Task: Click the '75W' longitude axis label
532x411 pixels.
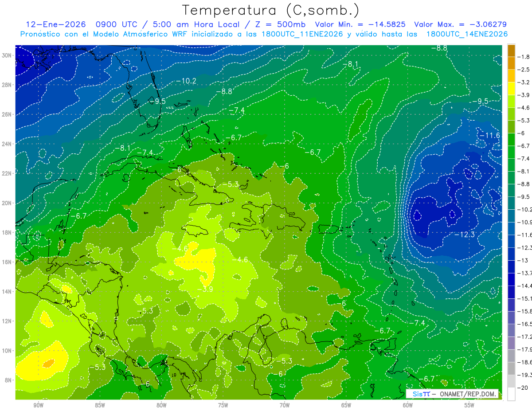Action: (x=223, y=405)
